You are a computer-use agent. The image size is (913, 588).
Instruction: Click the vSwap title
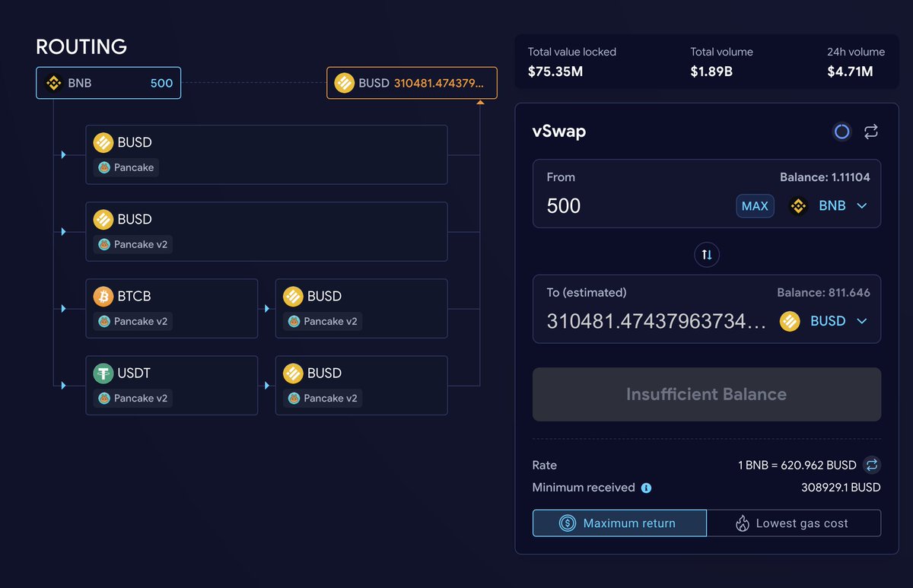click(x=559, y=132)
